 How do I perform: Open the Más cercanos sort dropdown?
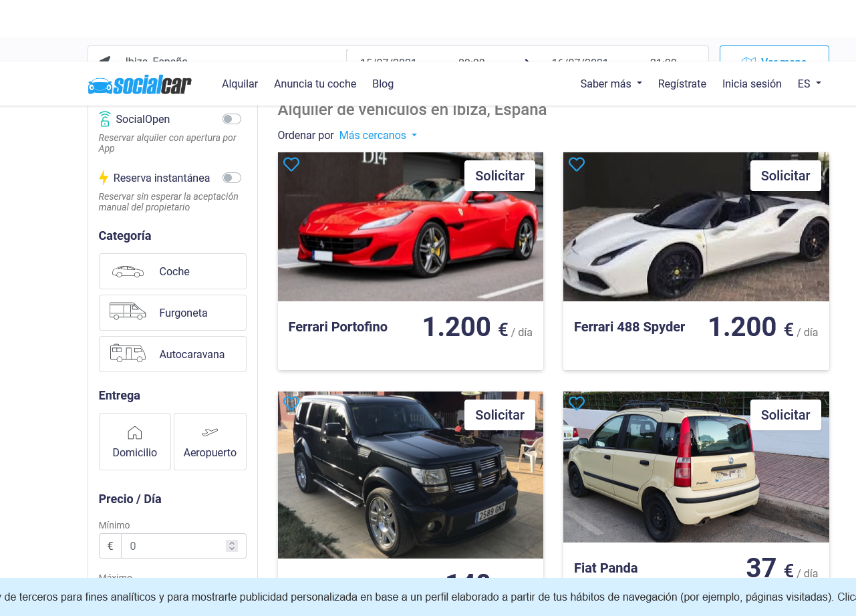(x=378, y=136)
